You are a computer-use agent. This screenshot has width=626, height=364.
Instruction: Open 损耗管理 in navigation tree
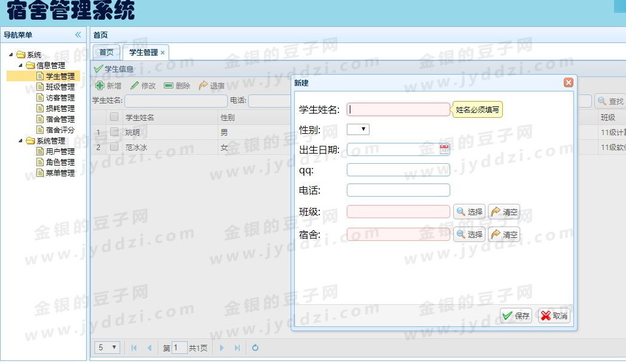click(60, 108)
